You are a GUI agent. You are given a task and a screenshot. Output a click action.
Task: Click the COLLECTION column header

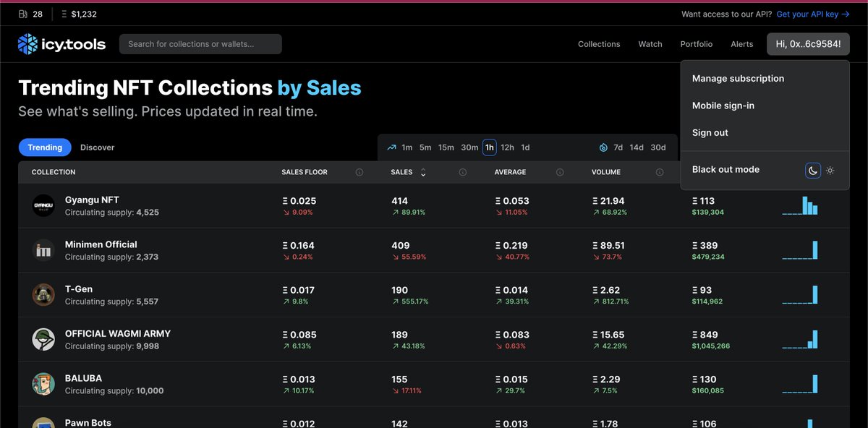[x=54, y=172]
